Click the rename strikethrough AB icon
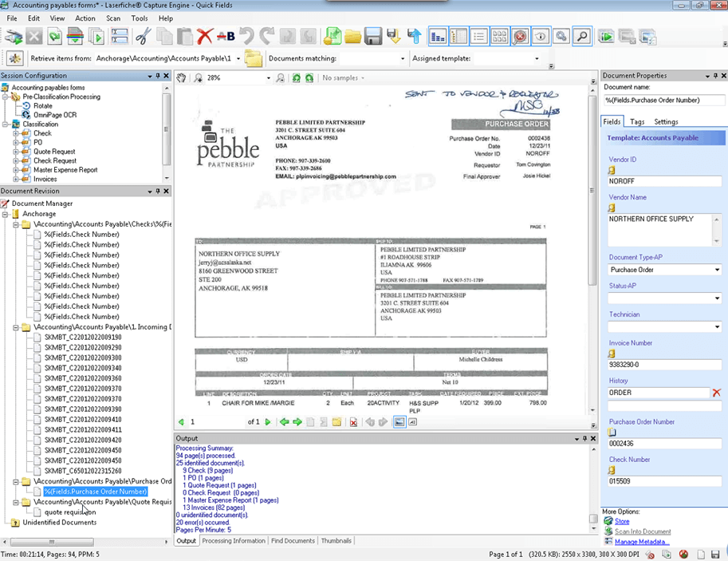 pyautogui.click(x=226, y=36)
